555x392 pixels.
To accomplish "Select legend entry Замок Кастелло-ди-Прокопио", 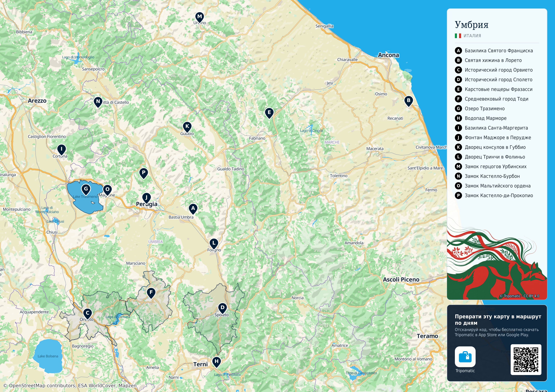I will click(x=494, y=196).
